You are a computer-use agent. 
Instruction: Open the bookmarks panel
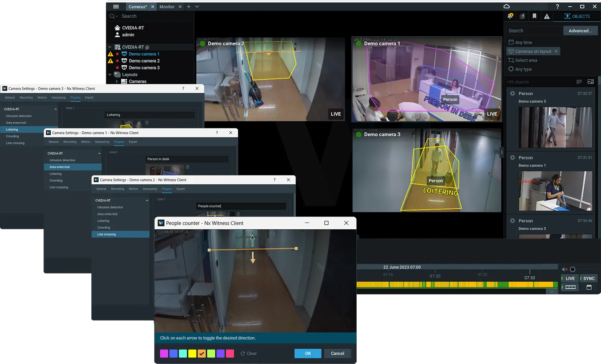coord(534,16)
